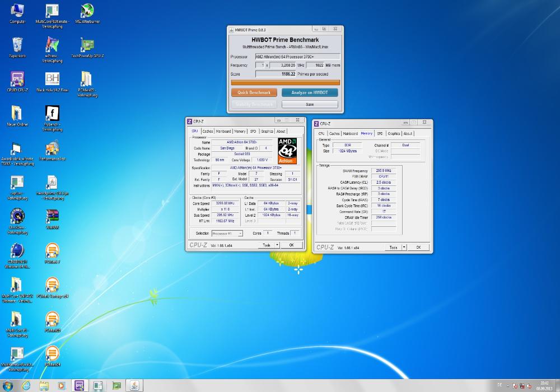Open Multi Core LINPACK Ultimate shortcut
Screen dimensions: 560x392
(17, 290)
